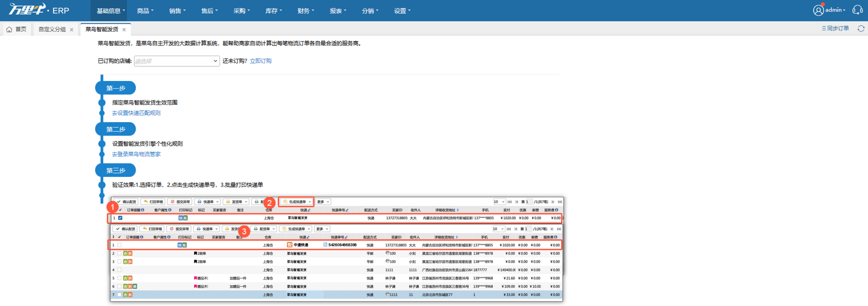Click the 第一步 step label
The width and height of the screenshot is (868, 306).
116,88
